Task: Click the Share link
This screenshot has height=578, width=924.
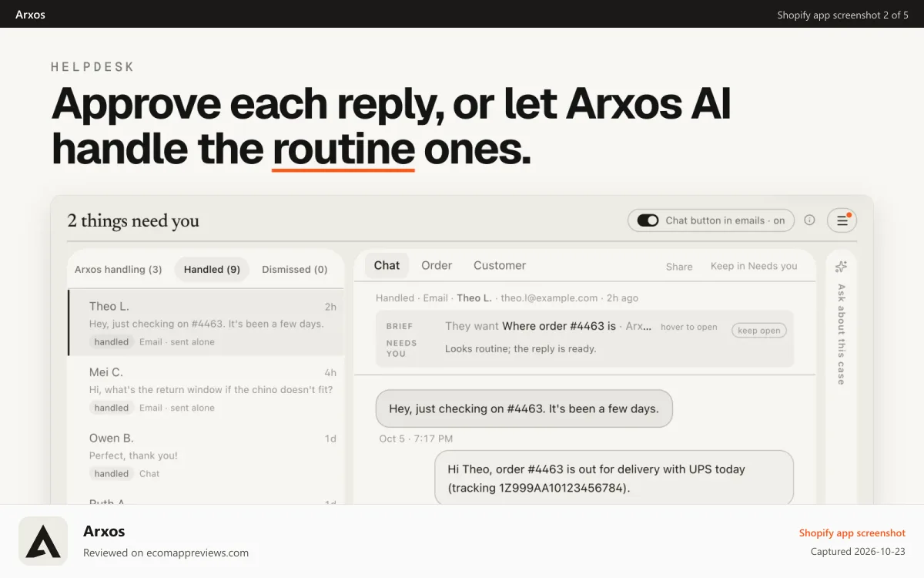Action: point(679,267)
